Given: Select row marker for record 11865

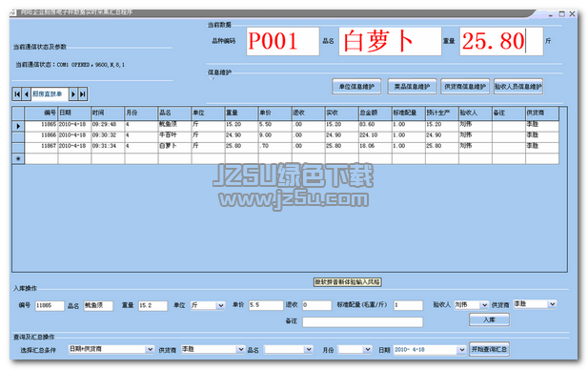Looking at the screenshot, I should click(18, 126).
